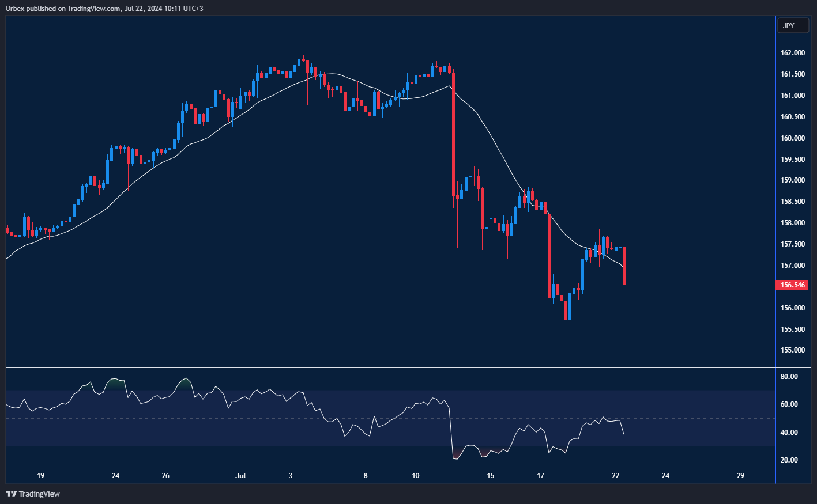Select the 20.00 indicator scale label

click(x=789, y=460)
